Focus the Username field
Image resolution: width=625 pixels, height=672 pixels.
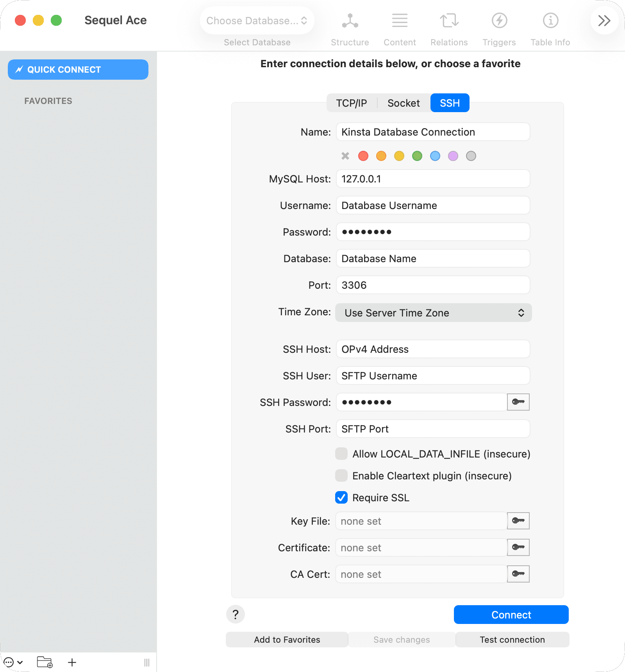(x=433, y=206)
